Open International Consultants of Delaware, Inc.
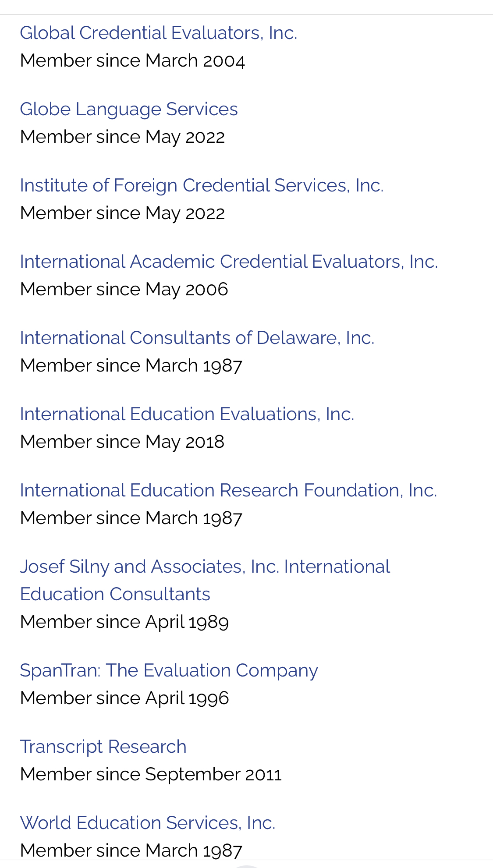 [x=197, y=338]
